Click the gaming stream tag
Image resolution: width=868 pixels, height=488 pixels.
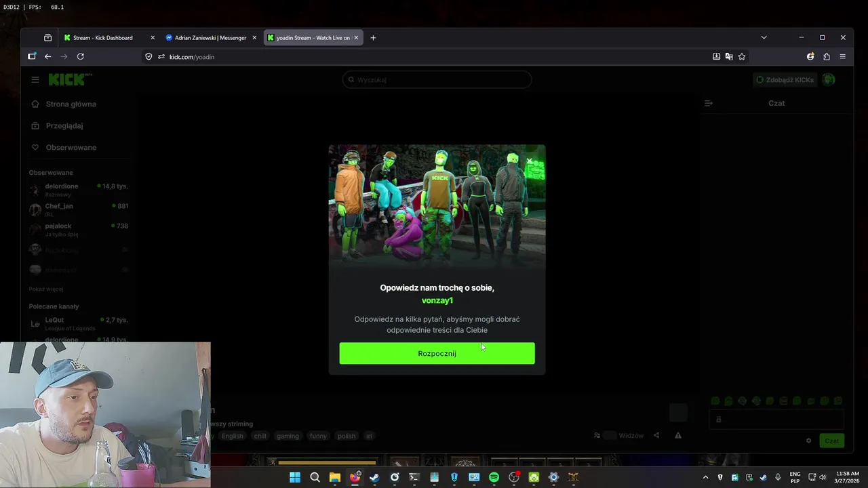[x=288, y=436]
